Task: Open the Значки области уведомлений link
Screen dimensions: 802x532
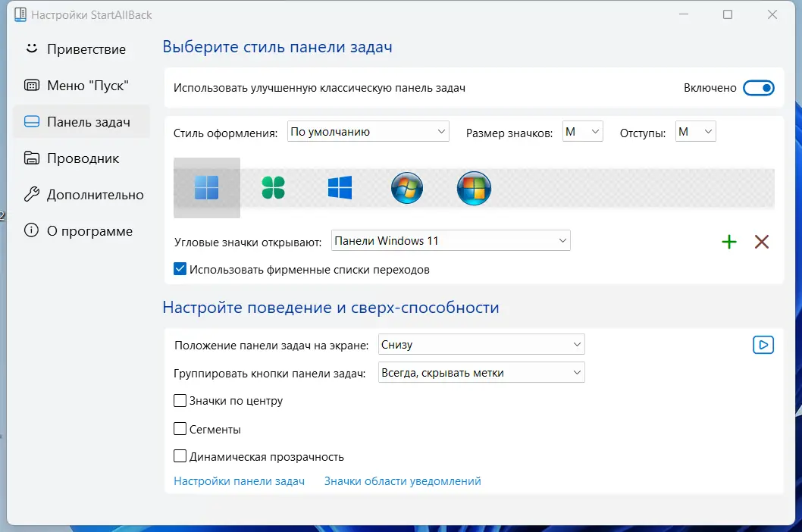Action: pos(403,480)
